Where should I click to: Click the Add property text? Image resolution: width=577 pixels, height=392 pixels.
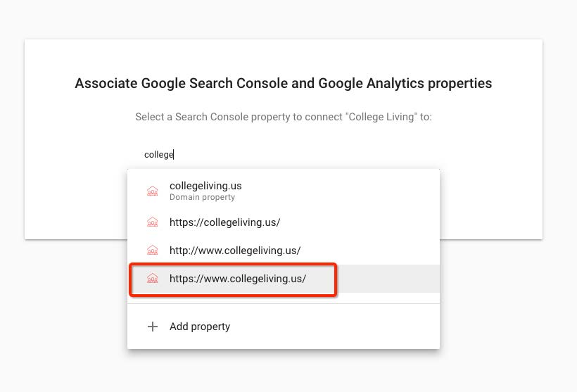tap(200, 327)
